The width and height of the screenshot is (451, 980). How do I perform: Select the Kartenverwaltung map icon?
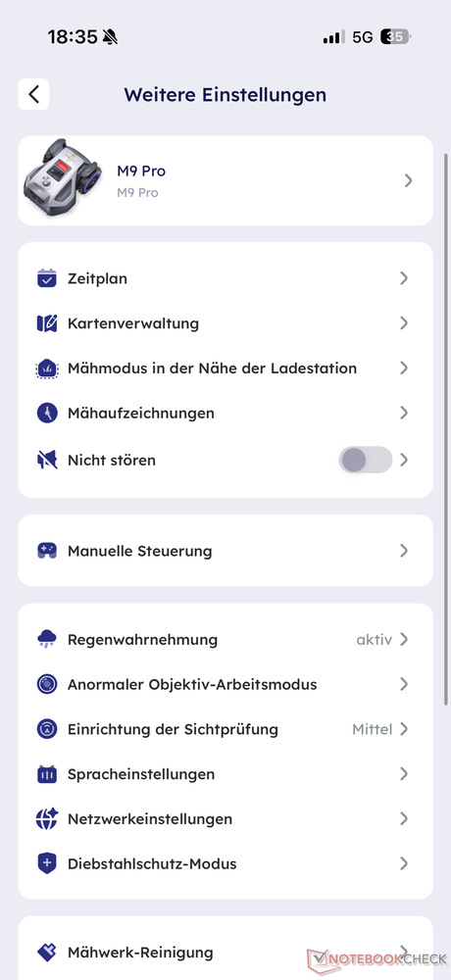[47, 323]
